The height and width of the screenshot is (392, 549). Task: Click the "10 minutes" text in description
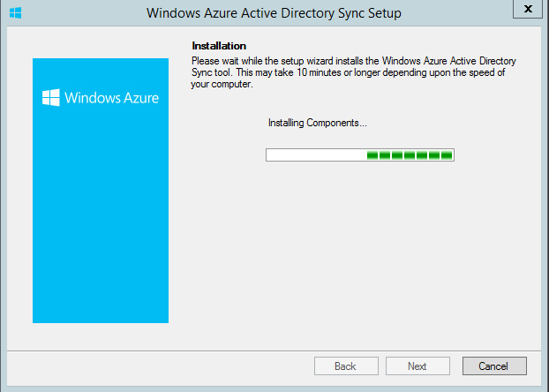[x=319, y=72]
